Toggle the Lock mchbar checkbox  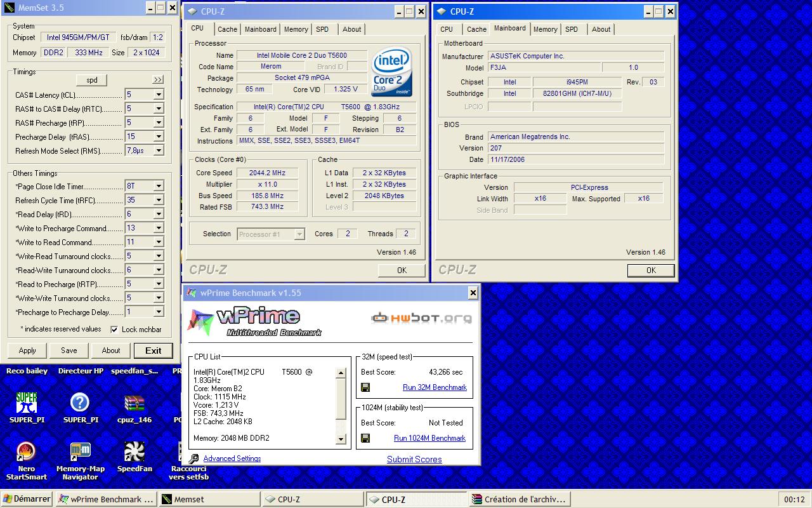[x=114, y=330]
